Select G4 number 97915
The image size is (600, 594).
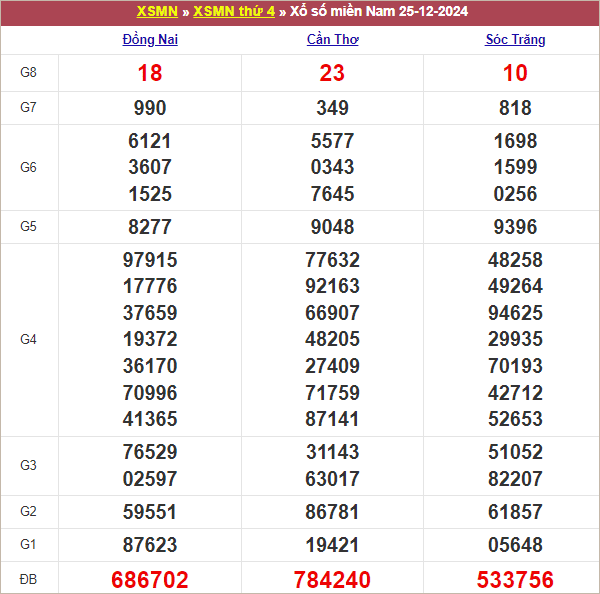coord(150,260)
